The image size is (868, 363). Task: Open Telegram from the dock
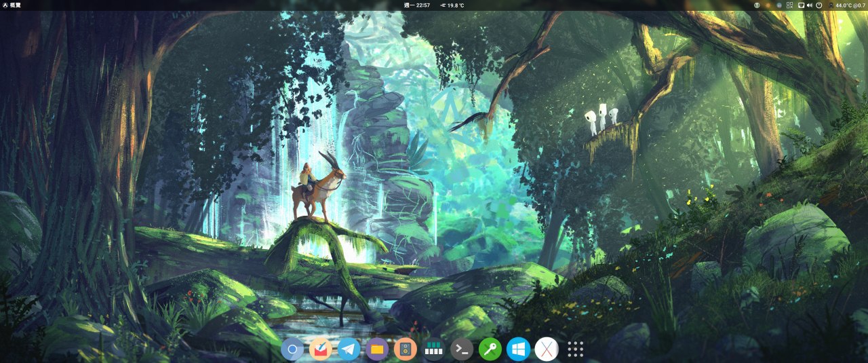pyautogui.click(x=349, y=349)
